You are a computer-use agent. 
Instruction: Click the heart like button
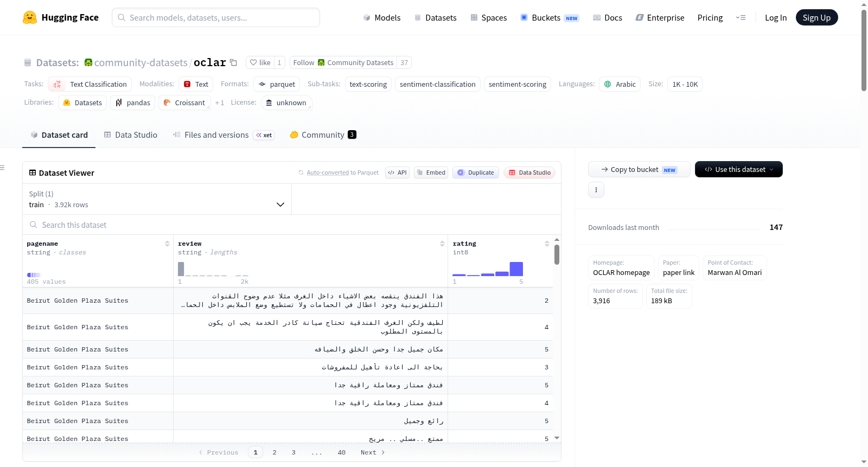coord(260,62)
